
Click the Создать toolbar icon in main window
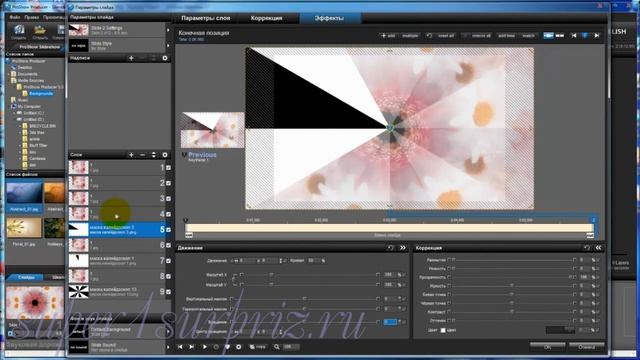tap(19, 32)
